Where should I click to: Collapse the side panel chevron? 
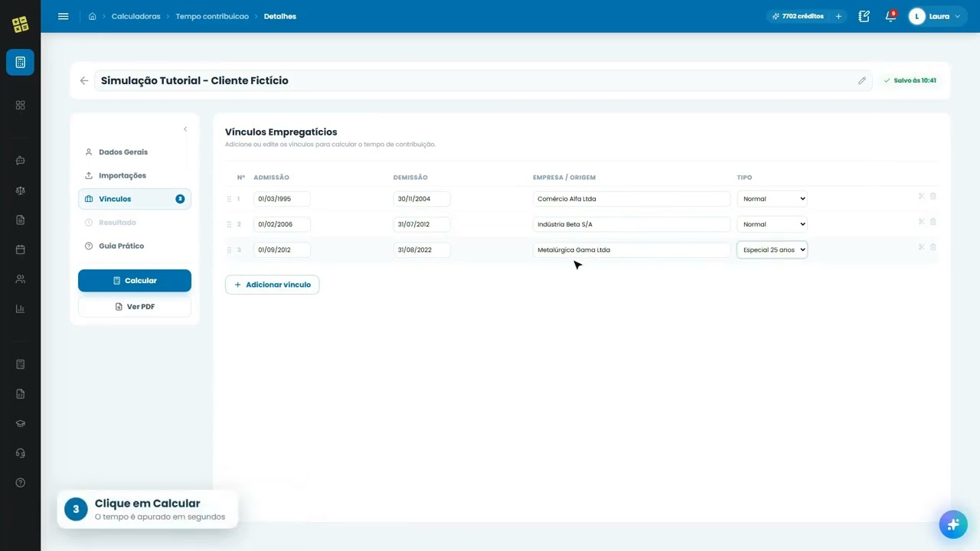click(x=185, y=129)
